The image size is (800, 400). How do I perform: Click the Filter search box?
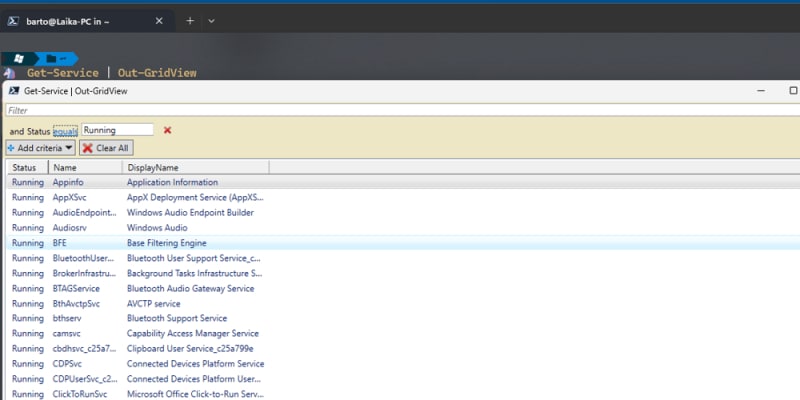400,110
